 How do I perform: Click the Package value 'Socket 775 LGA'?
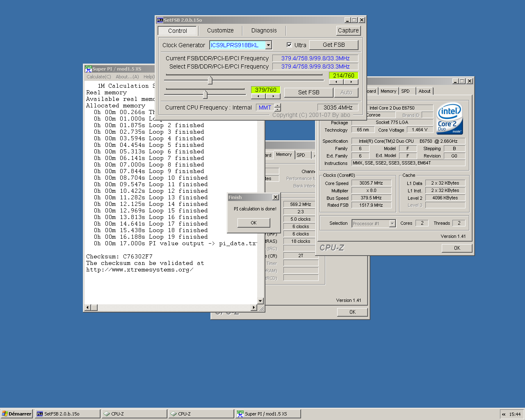click(x=392, y=123)
